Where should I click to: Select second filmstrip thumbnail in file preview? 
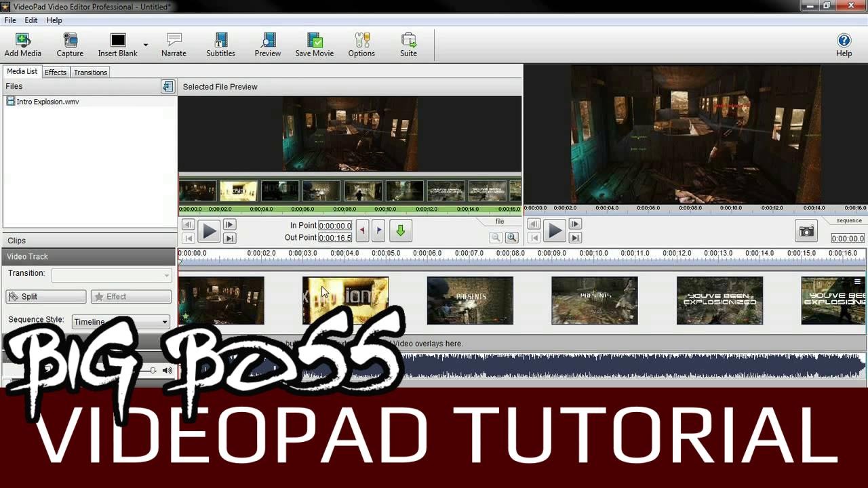click(x=239, y=191)
